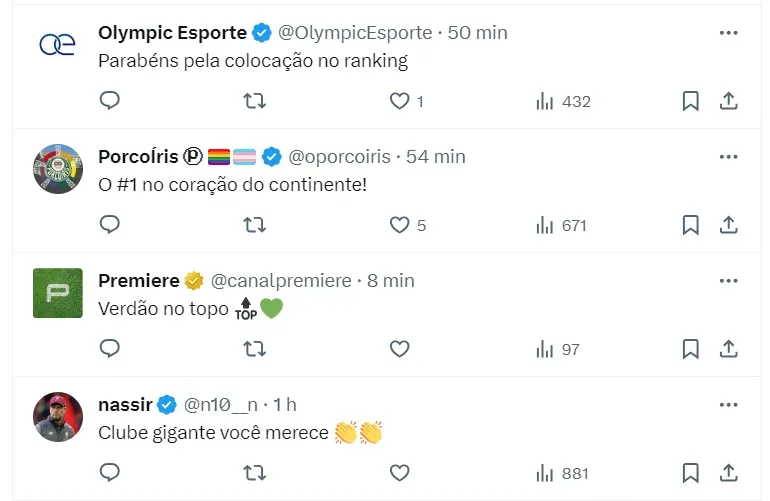Open more options for nassir's tweet

point(729,404)
